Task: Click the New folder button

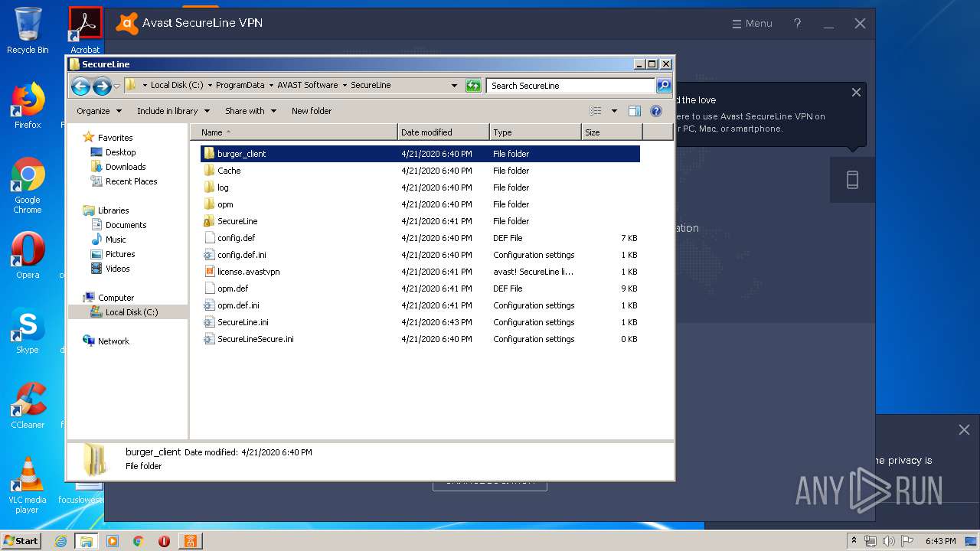Action: coord(312,111)
